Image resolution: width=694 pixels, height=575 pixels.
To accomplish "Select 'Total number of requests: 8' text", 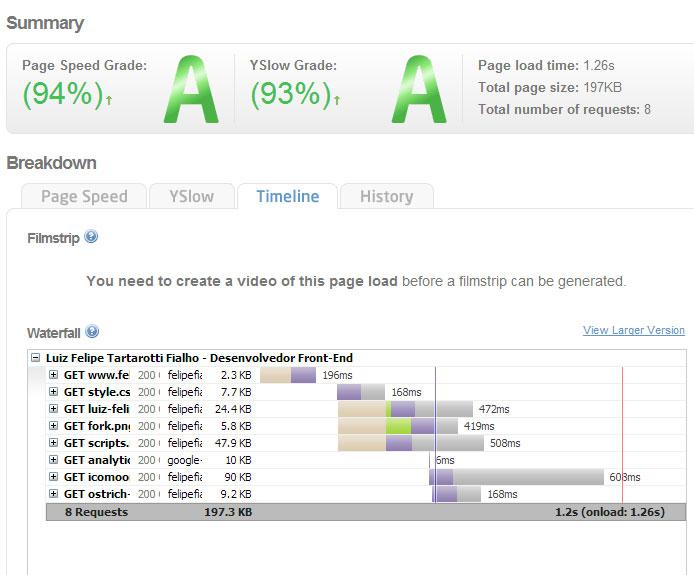I will pos(564,109).
